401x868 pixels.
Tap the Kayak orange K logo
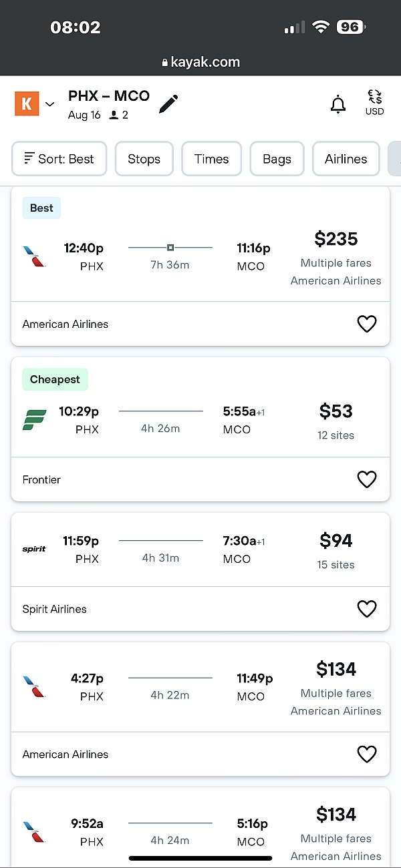point(27,103)
